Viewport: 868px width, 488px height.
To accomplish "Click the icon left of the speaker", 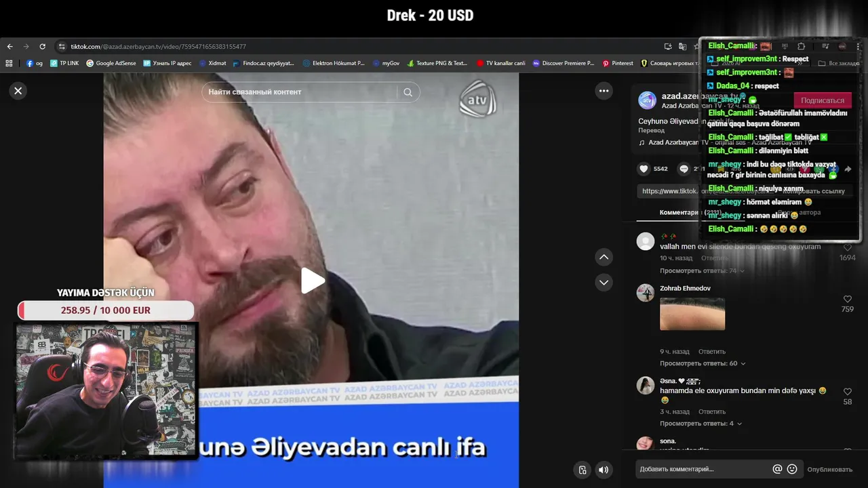I will [583, 470].
